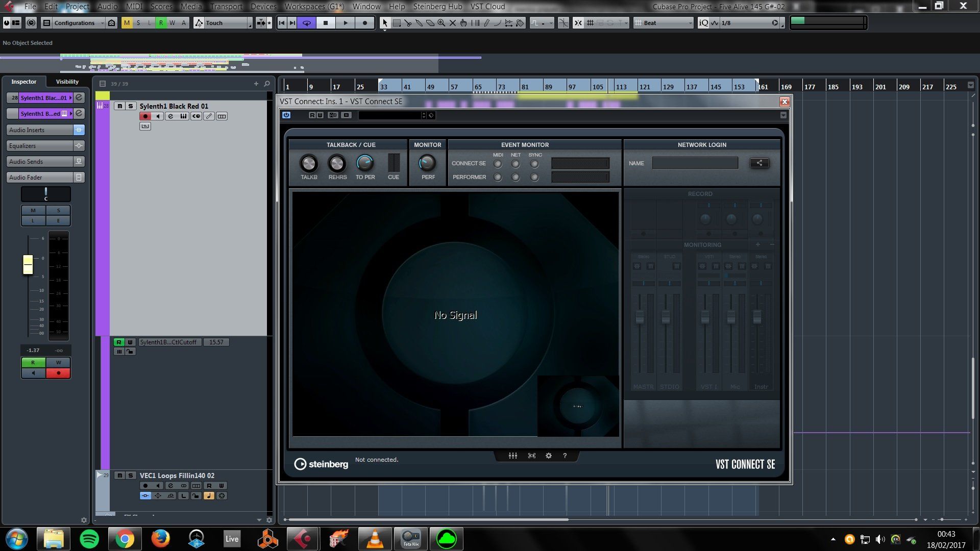The width and height of the screenshot is (980, 551).
Task: Switch to the Visibility tab
Action: [67, 82]
